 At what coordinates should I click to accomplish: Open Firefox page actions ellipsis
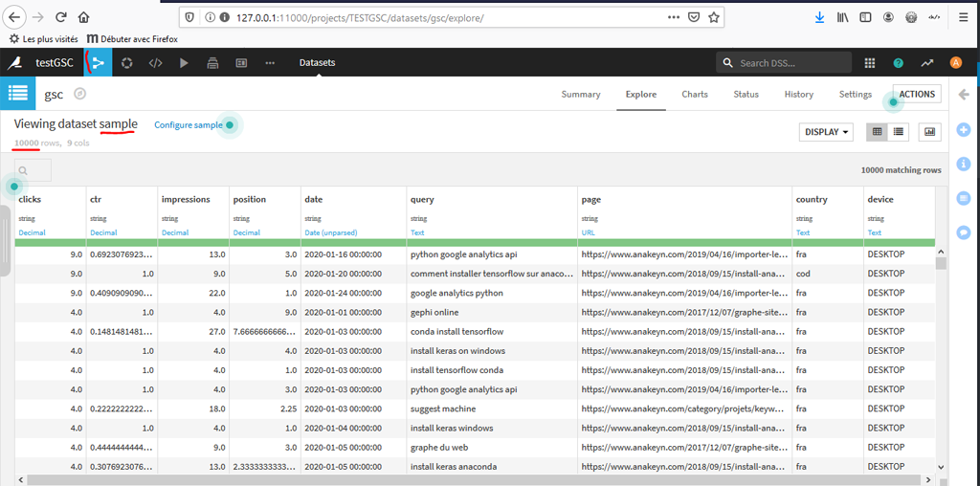pyautogui.click(x=673, y=17)
